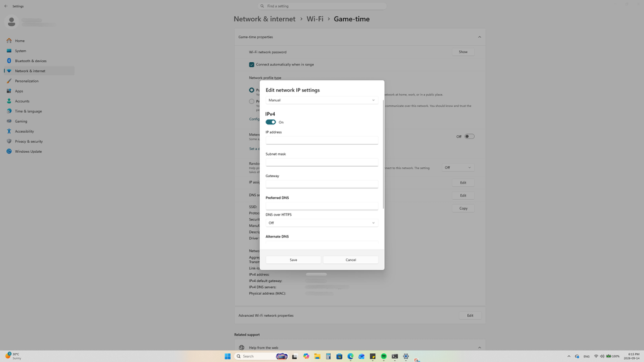Open Calculator from the taskbar
Image resolution: width=644 pixels, height=362 pixels.
tap(328, 356)
